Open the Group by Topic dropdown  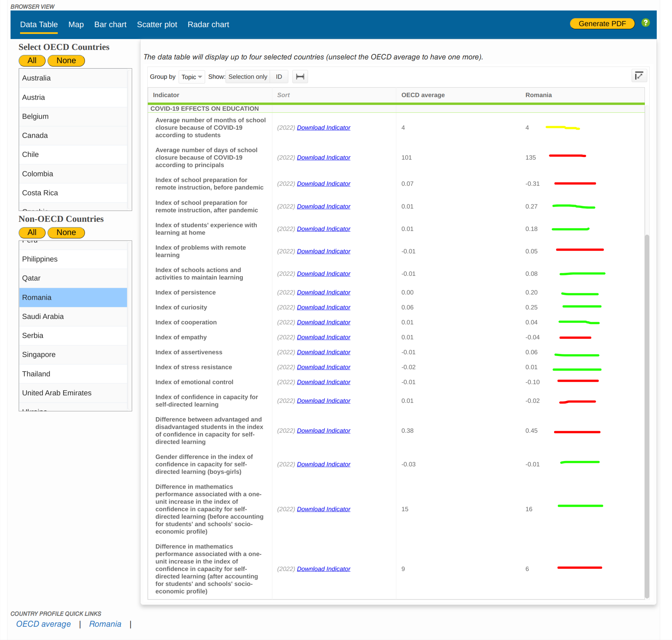click(x=191, y=77)
